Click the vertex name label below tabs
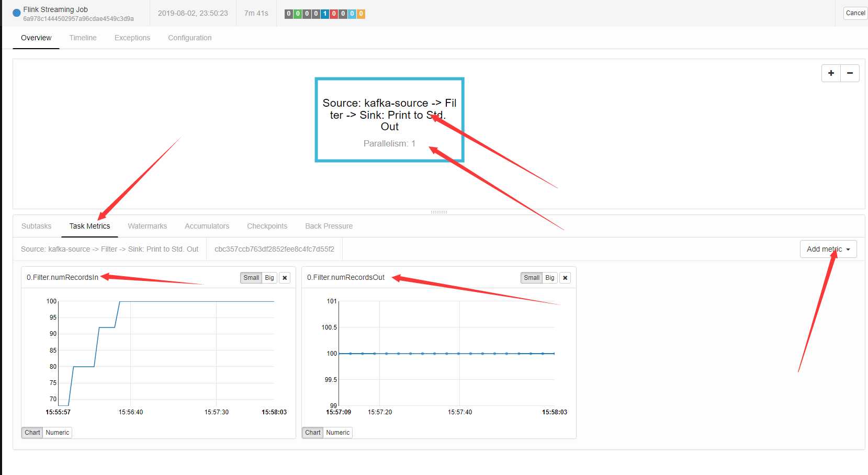Image resolution: width=868 pixels, height=475 pixels. click(110, 249)
